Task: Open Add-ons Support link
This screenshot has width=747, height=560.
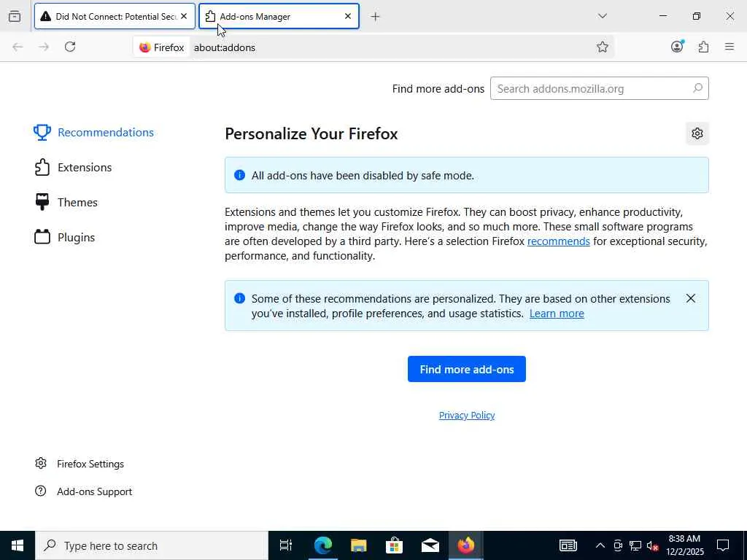Action: (x=83, y=491)
